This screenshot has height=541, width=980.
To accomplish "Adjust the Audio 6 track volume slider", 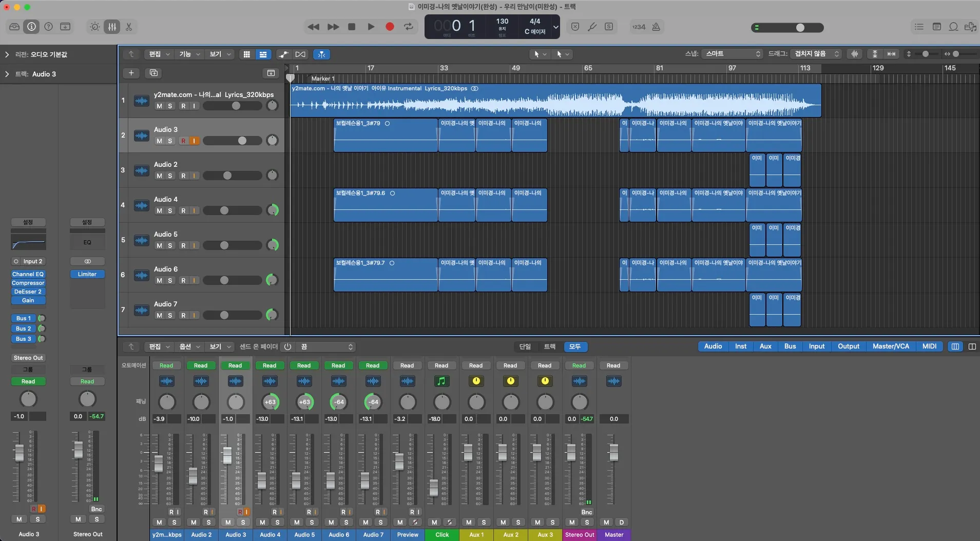I will pos(233,280).
